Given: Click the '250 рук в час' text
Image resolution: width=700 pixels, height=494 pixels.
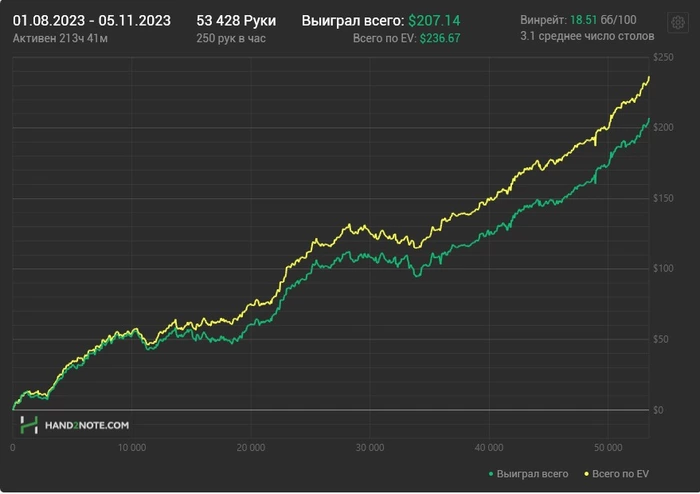Looking at the screenshot, I should coord(231,38).
